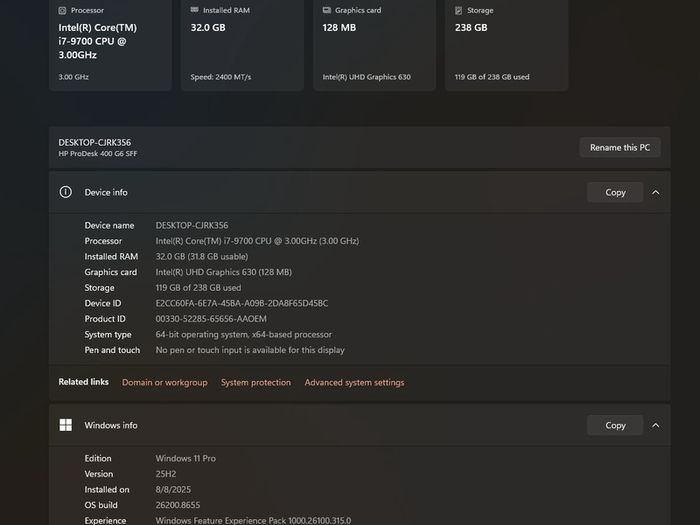The image size is (700, 525).
Task: Click the DESKTOP-CJRK356 header name
Action: (x=95, y=142)
